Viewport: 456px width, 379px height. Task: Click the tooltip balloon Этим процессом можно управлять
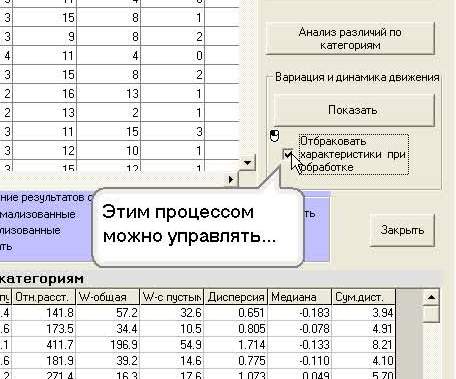[197, 227]
